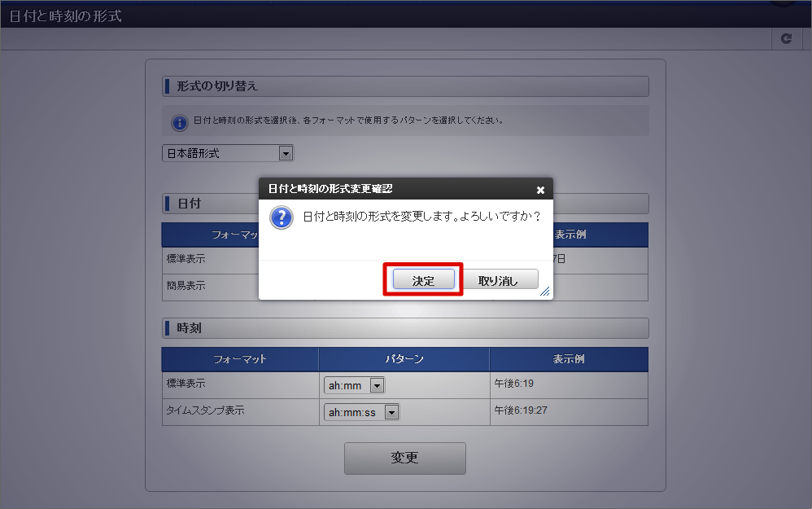Open the 日本語形式 format dropdown
This screenshot has height=509, width=812.
click(228, 153)
